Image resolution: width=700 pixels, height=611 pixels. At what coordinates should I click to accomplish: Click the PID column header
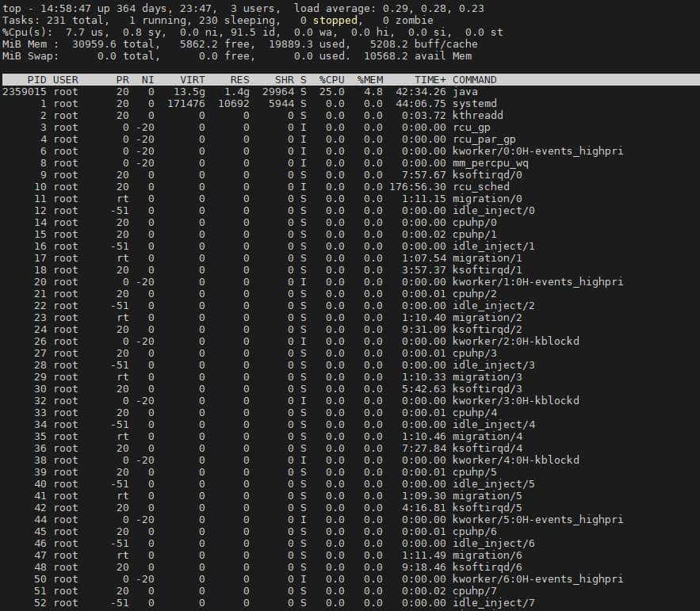[x=36, y=80]
